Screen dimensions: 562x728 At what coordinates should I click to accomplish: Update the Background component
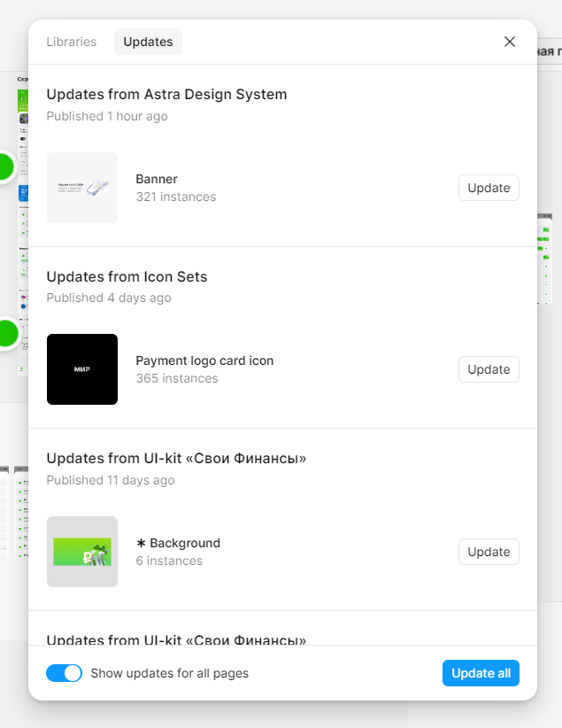point(489,552)
